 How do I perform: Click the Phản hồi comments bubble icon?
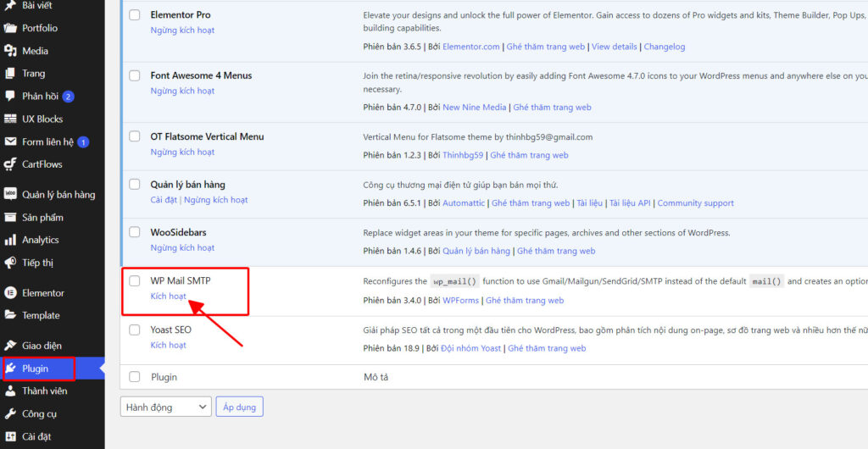point(10,97)
